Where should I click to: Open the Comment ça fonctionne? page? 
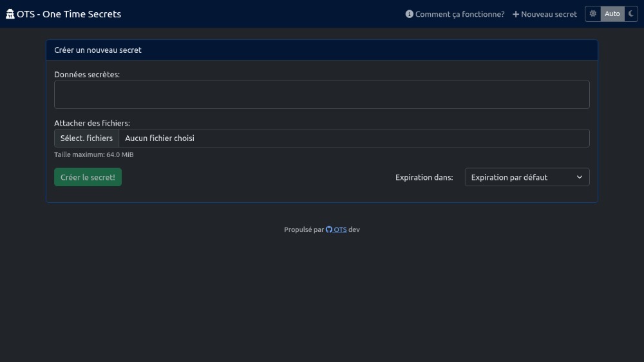click(459, 14)
